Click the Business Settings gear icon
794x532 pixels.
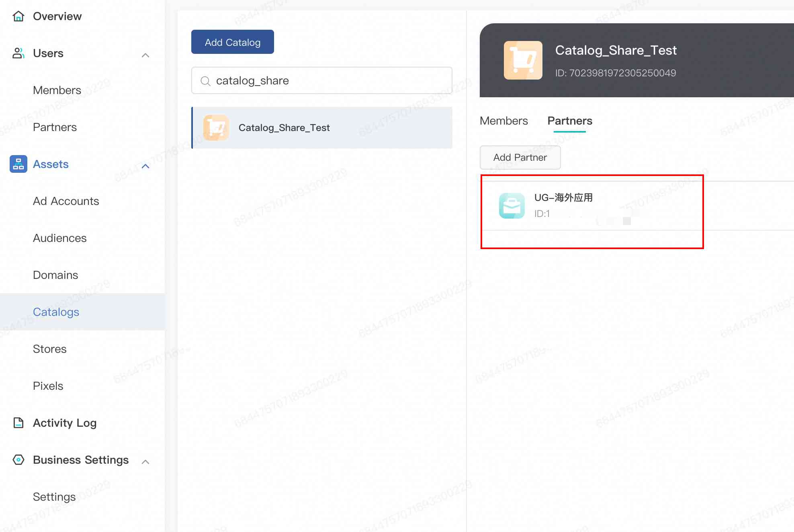click(x=18, y=460)
